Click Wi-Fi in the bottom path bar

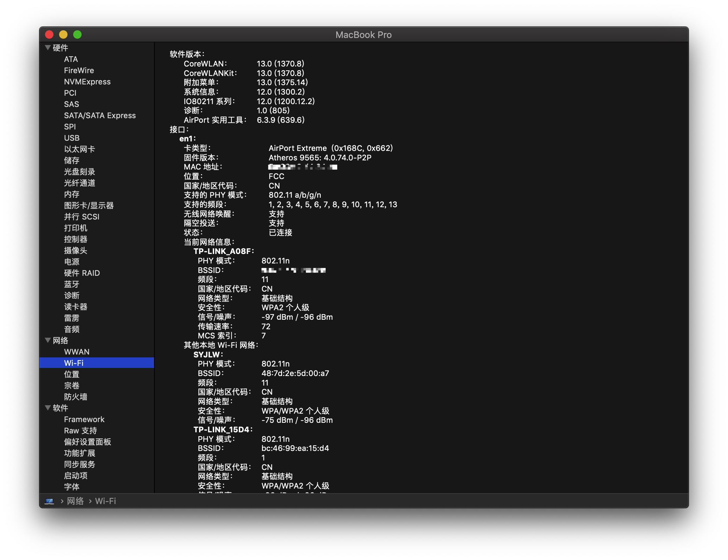[106, 501]
